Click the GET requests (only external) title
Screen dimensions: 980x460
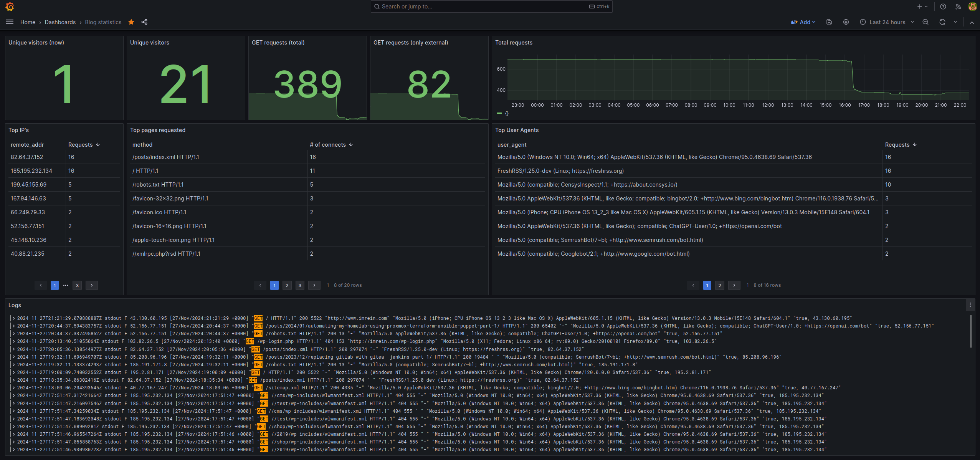(410, 43)
